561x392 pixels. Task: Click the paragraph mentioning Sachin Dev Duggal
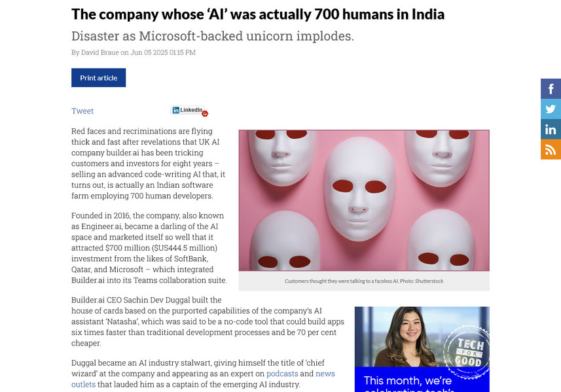coord(208,321)
